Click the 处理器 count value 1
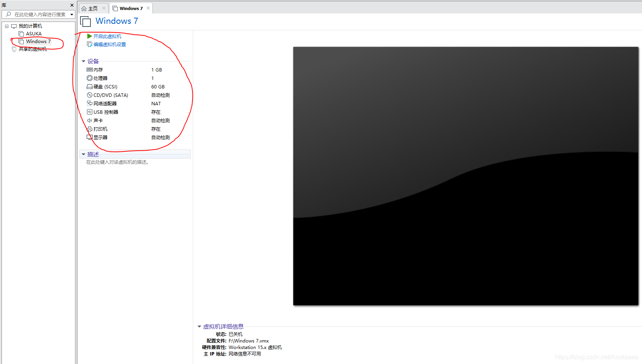 coord(152,78)
